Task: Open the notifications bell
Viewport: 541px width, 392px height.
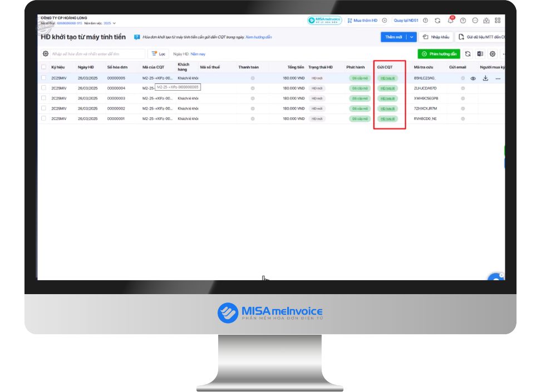Action: (451, 21)
